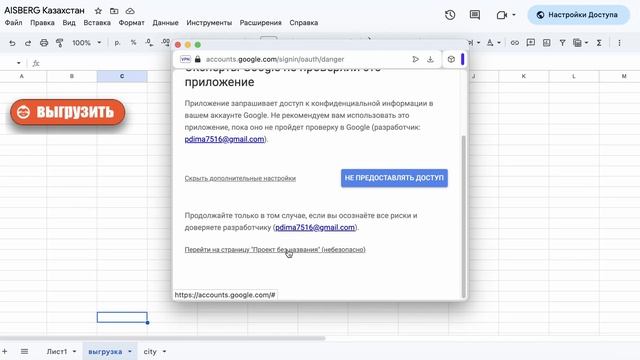640x360 pixels.
Task: Open the Расширения menu
Action: pos(260,23)
